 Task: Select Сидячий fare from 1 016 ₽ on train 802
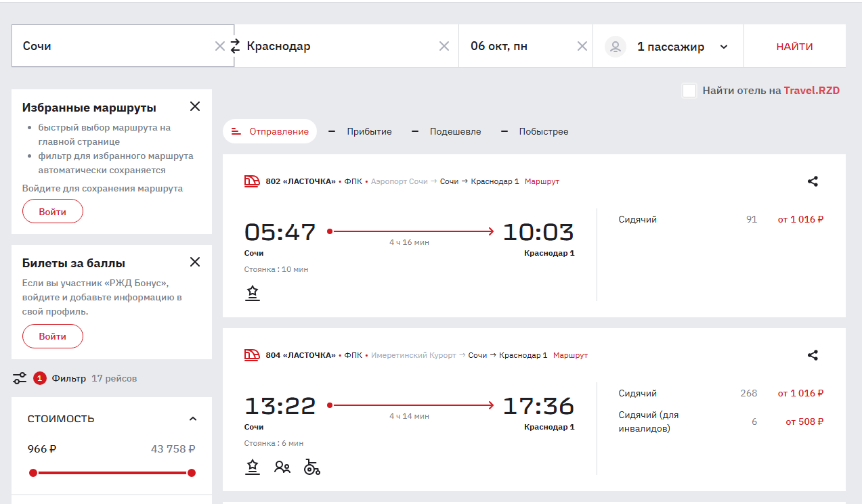pos(800,219)
